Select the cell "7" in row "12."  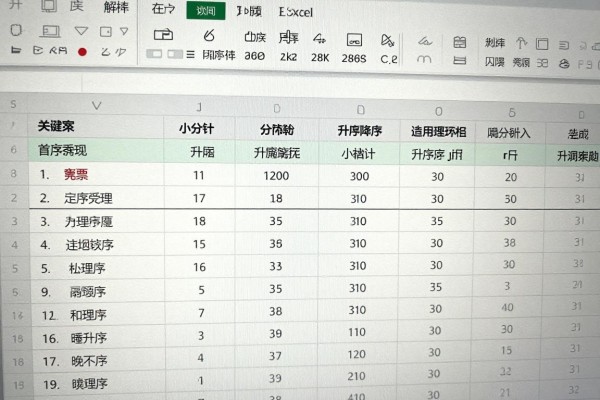click(x=201, y=313)
